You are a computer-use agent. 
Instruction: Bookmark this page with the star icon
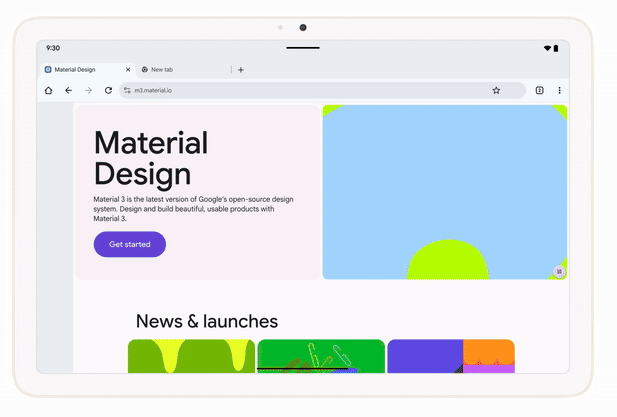click(496, 90)
